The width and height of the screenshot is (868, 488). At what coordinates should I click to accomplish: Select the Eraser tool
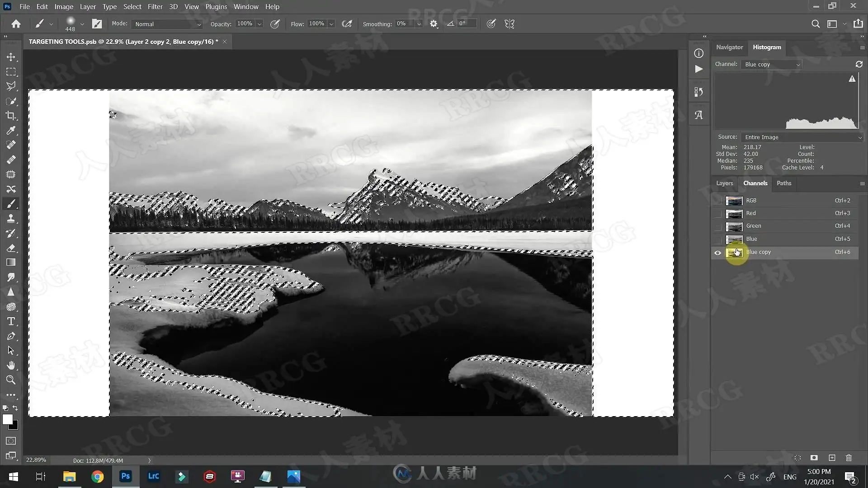point(11,248)
